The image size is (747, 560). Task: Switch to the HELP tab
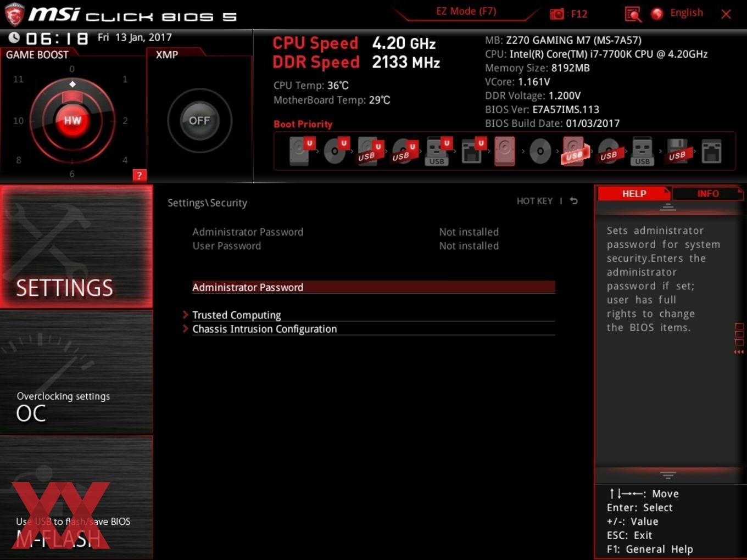coord(634,193)
